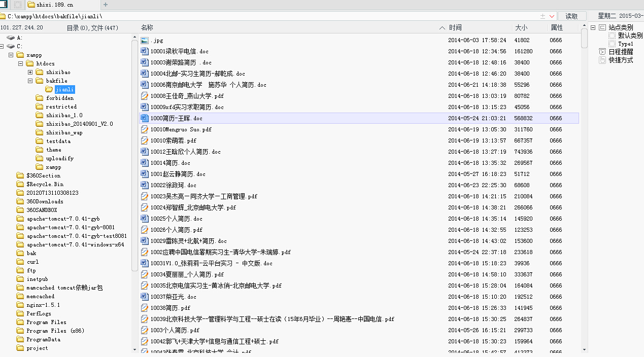Select file 10034夏丽丽_个人简历.pdf
This screenshot has height=357, width=644.
point(187,274)
